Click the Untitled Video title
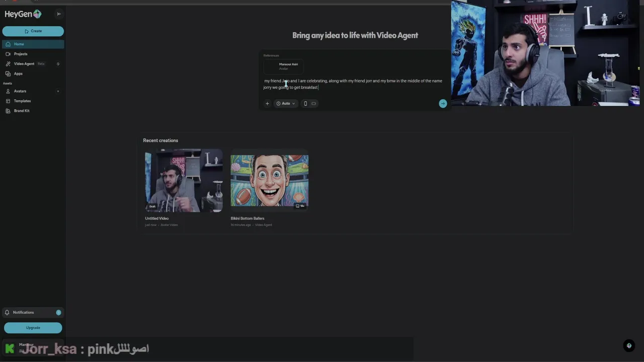The image size is (644, 362). [157, 219]
